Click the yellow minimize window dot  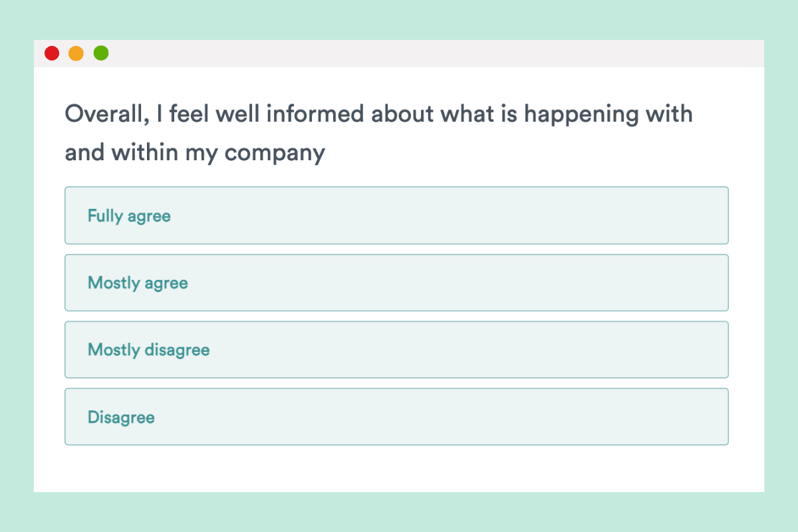tap(76, 53)
